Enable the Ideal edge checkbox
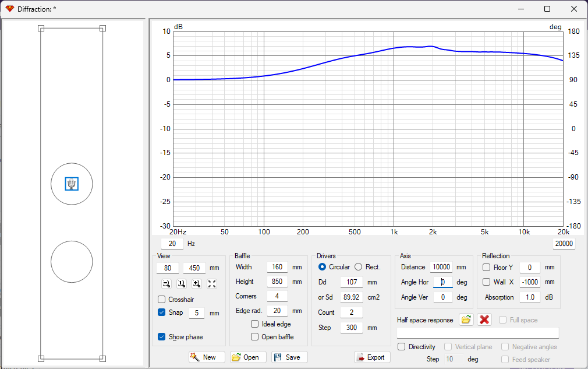The image size is (588, 369). click(x=254, y=324)
